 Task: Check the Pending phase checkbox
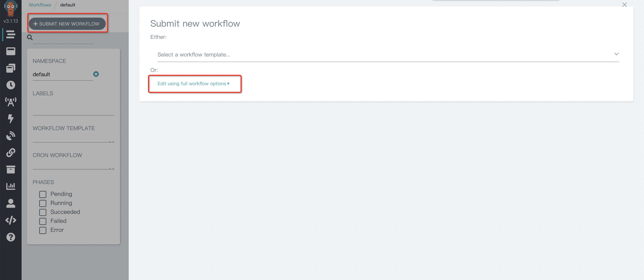click(43, 194)
